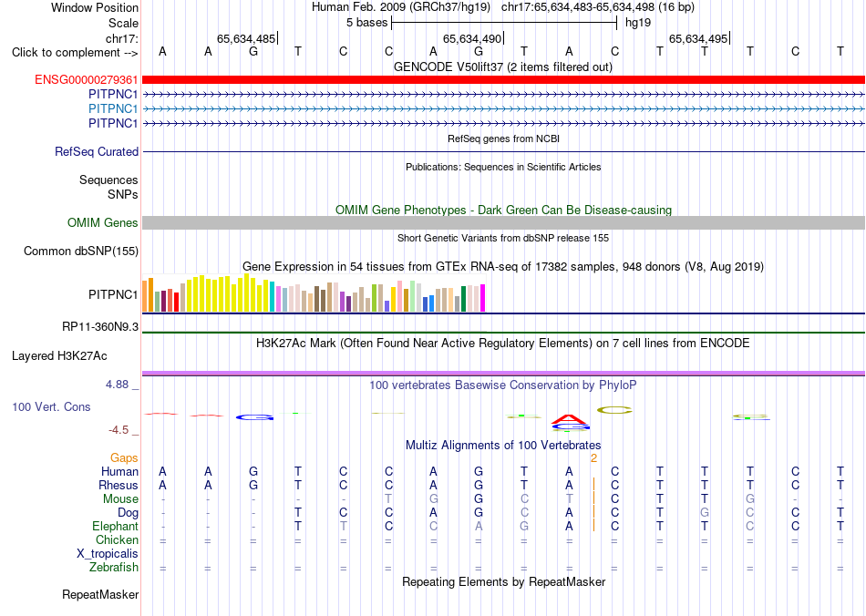Image resolution: width=866 pixels, height=616 pixels.
Task: Click the 65,634,490 coordinate marker
Action: pyautogui.click(x=473, y=38)
